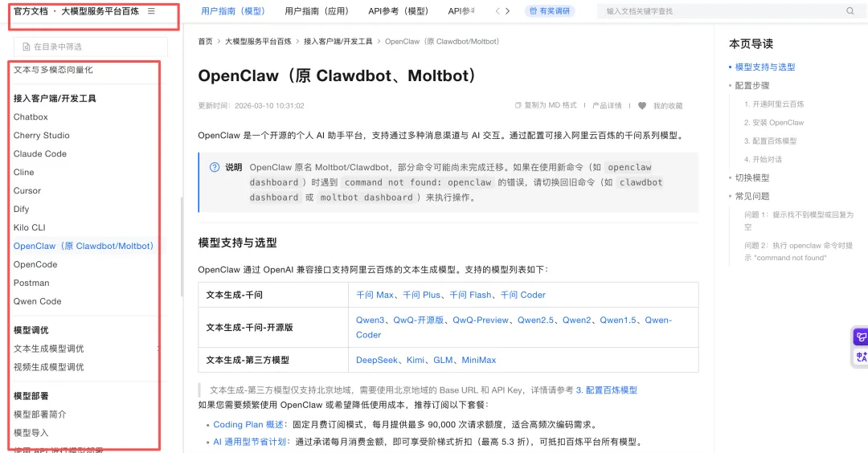Click the search magnifier icon
The height and width of the screenshot is (453, 868).
(x=850, y=11)
